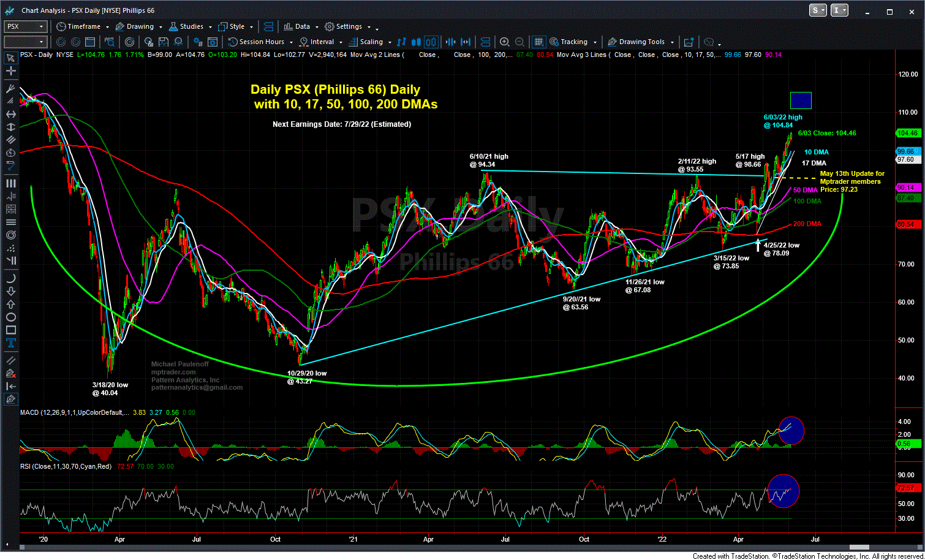925x560 pixels.
Task: Activate the Text tool in the sidebar
Action: coord(10,344)
